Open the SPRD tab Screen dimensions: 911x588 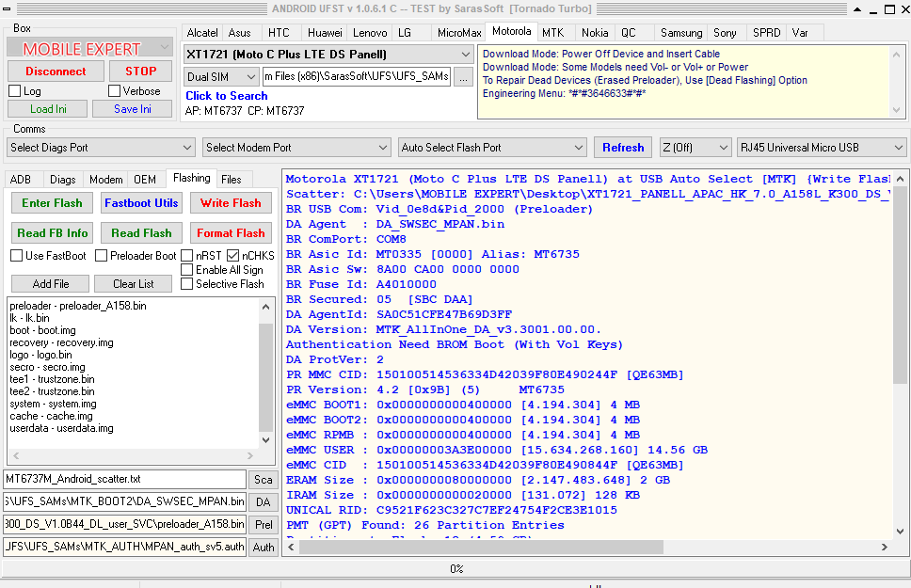pyautogui.click(x=766, y=33)
